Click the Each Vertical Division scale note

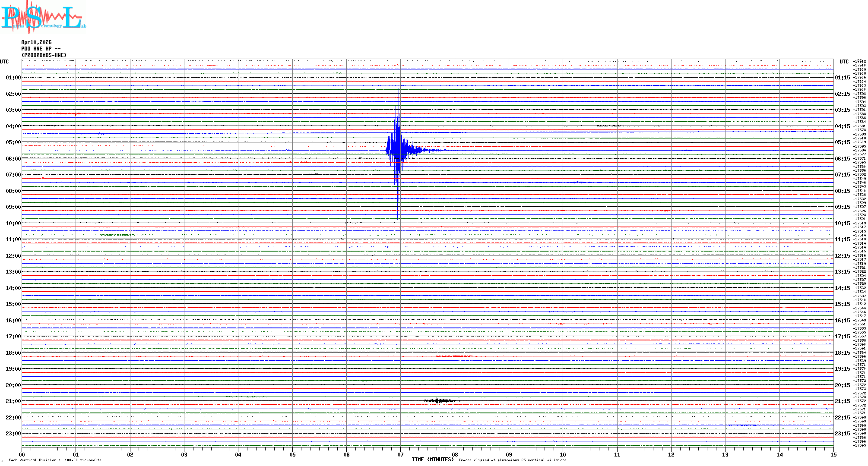coord(55,460)
